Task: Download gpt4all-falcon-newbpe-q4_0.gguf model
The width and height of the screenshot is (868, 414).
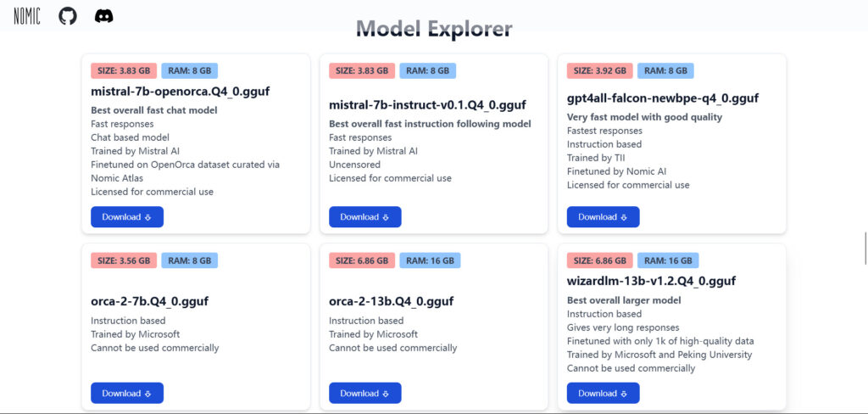Action: coord(603,217)
